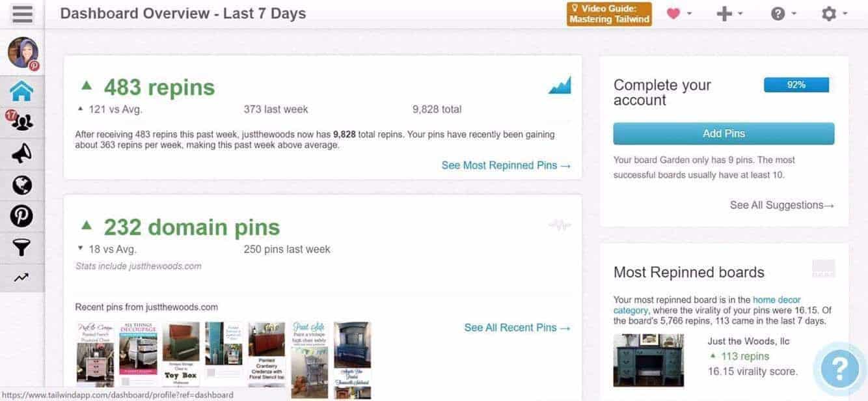This screenshot has width=868, height=401.
Task: Open Video Guide: Mastering Tailwind
Action: click(609, 14)
